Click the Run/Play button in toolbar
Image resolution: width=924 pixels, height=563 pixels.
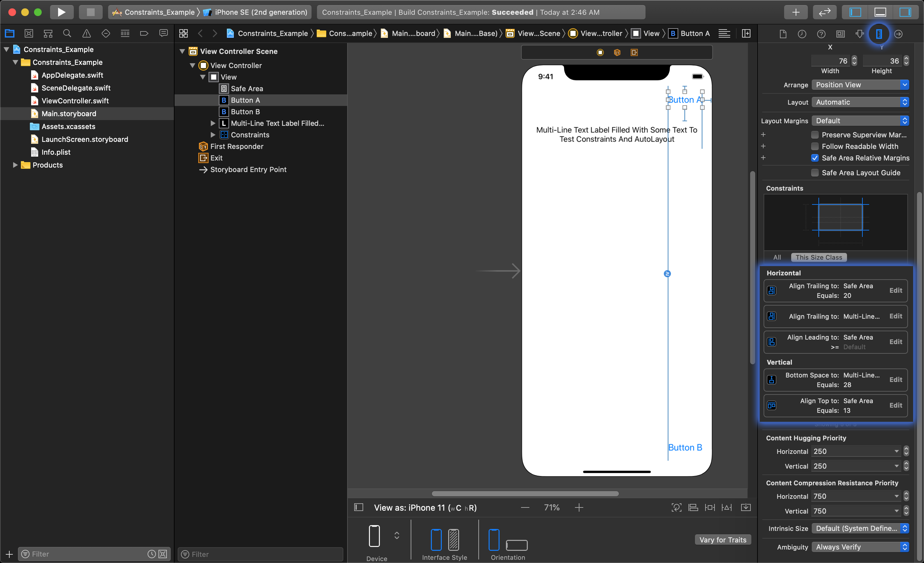[61, 11]
